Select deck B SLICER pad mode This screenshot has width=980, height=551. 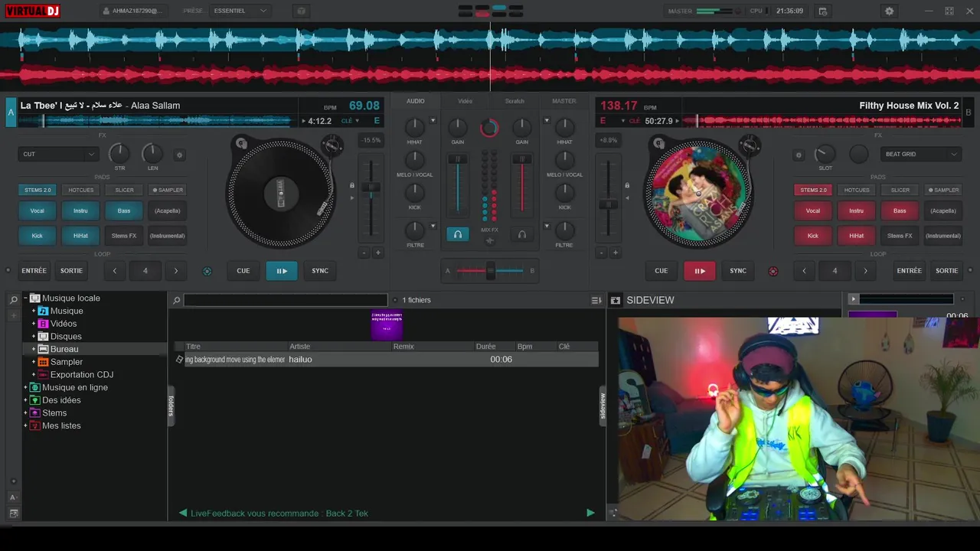[900, 190]
